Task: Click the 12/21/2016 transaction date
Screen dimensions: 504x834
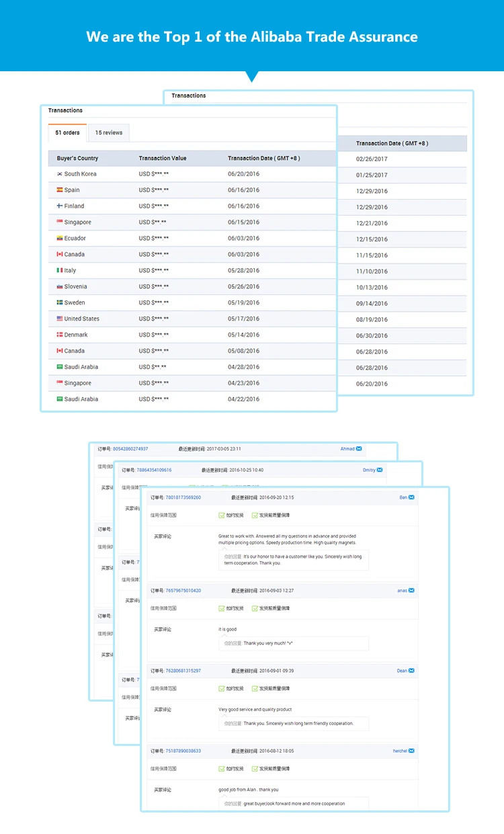Action: point(372,223)
